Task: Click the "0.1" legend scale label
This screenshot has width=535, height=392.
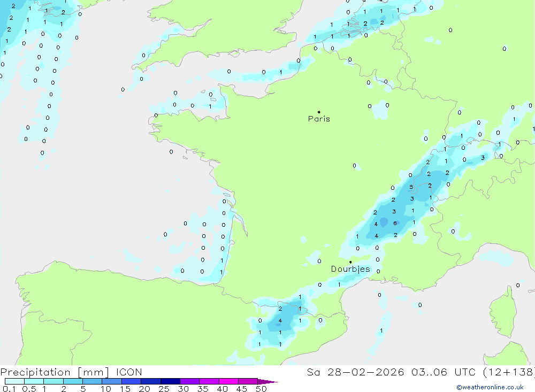Action: coord(9,389)
